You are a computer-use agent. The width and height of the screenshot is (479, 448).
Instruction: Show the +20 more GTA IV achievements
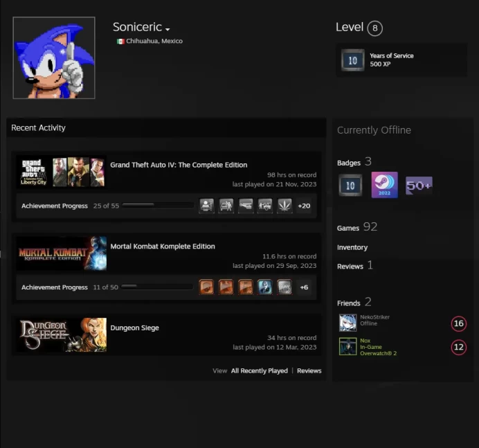304,206
